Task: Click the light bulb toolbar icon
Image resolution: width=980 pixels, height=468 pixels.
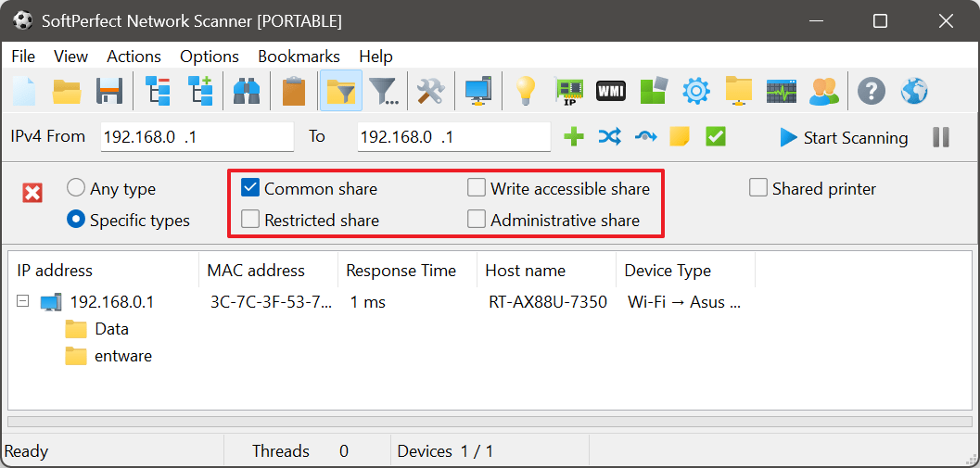Action: 526,91
